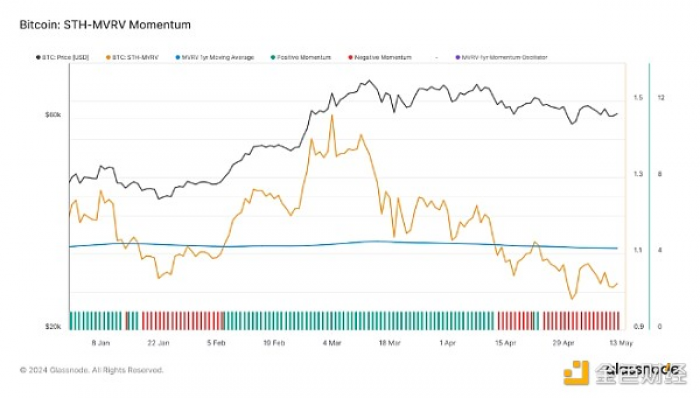Click the Bitcoin: STH-MVRV Momentum chart title
Image resolution: width=700 pixels, height=398 pixels.
pyautogui.click(x=105, y=25)
